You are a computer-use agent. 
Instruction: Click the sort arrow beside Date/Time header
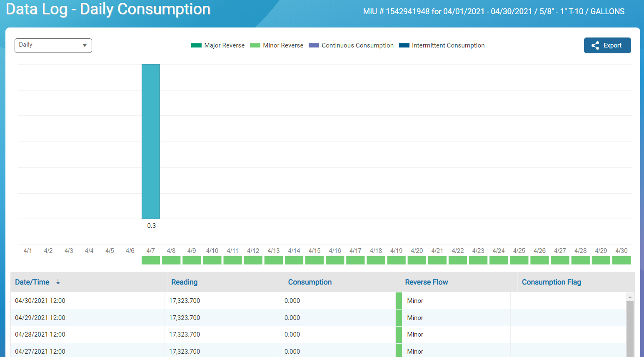coord(58,282)
